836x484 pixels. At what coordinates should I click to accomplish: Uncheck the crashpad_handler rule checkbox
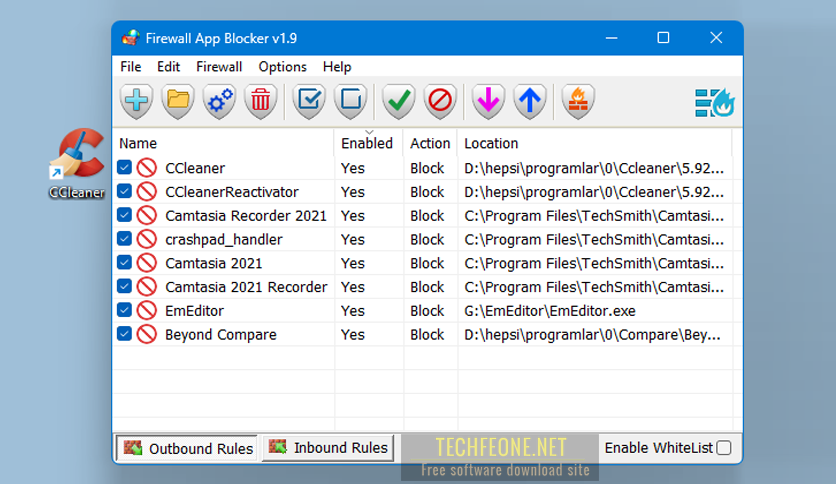[x=124, y=238]
